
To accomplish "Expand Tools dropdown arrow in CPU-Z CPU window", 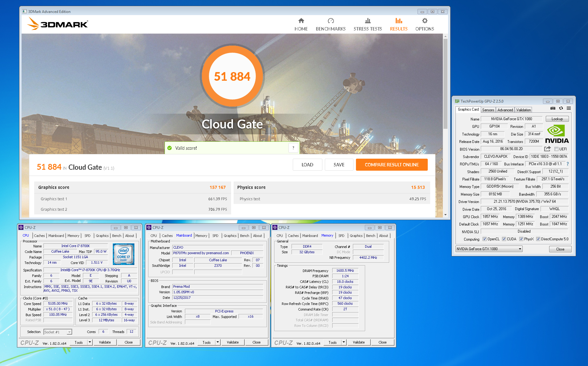I will (90, 342).
